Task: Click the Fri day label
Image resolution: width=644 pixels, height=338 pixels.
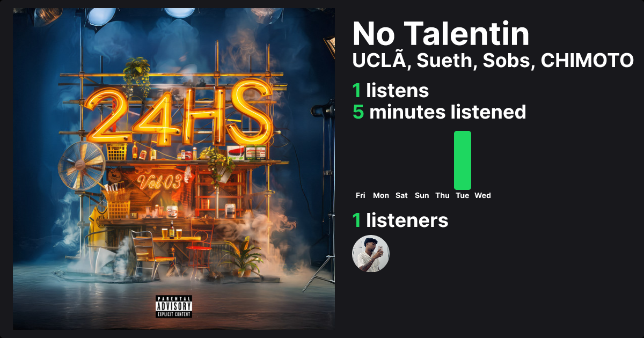Action: 361,195
